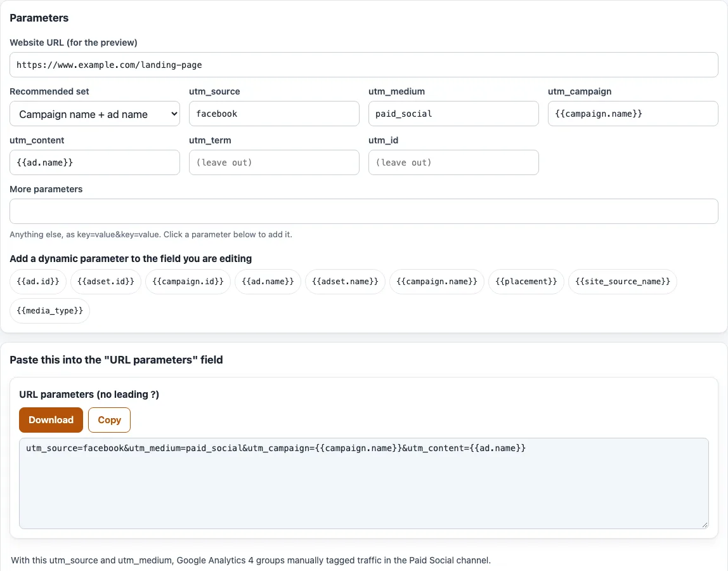Click the 'utm_campaign' label
Screen dimensions: 728x571
pos(580,91)
